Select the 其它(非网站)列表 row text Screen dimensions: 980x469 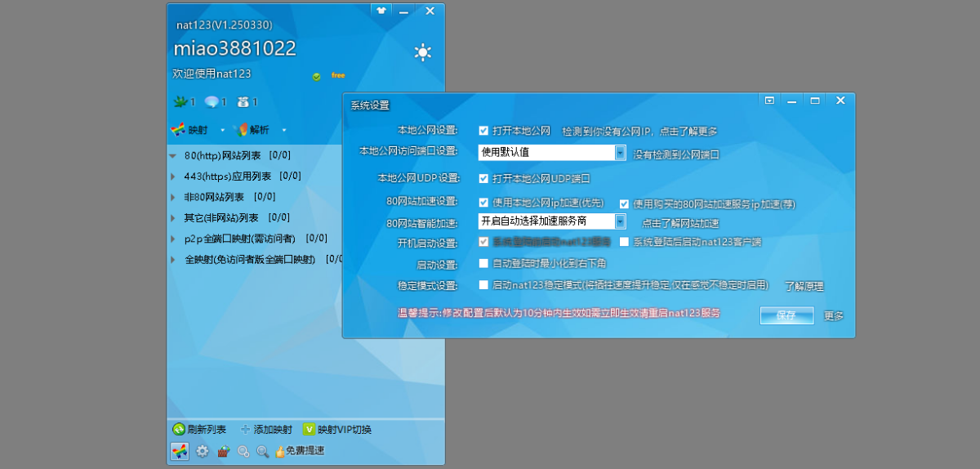[x=221, y=218]
